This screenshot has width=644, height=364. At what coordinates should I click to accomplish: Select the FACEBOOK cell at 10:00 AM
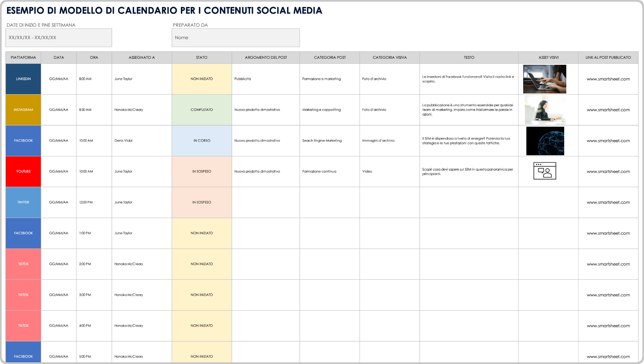pyautogui.click(x=23, y=141)
